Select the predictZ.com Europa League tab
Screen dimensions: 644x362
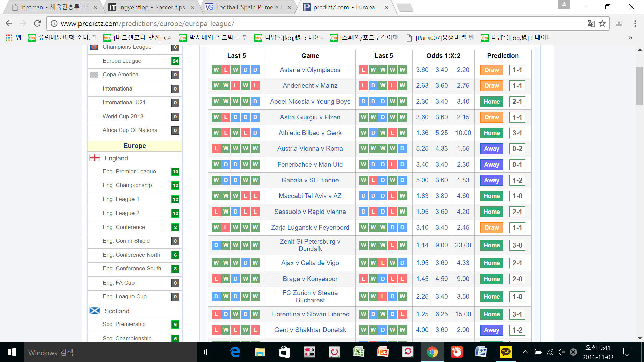pyautogui.click(x=345, y=7)
